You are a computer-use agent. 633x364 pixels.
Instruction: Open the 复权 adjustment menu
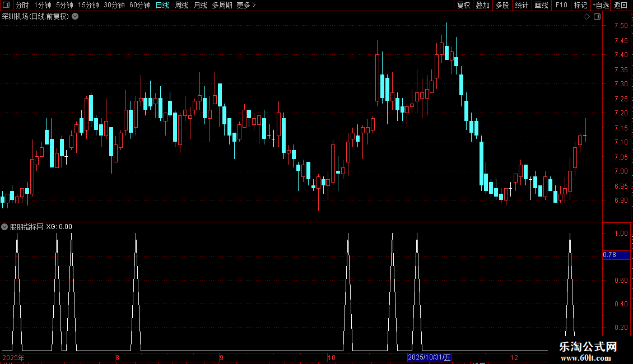coord(463,5)
